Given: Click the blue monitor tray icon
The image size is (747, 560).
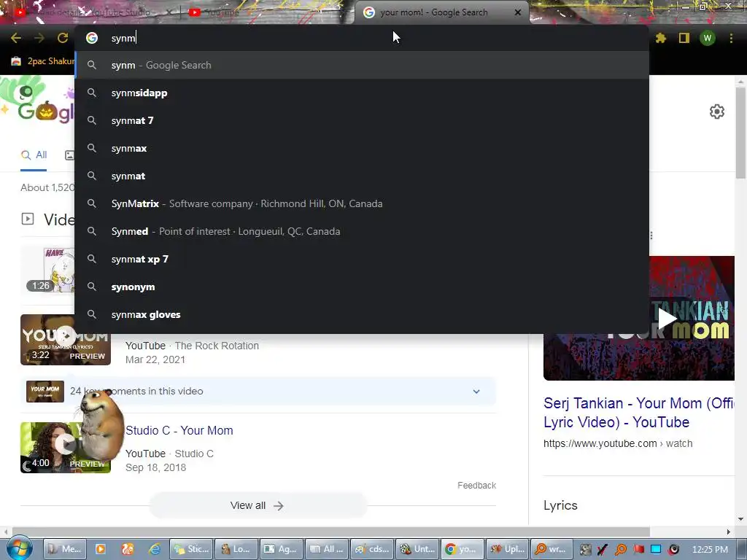Looking at the screenshot, I should click(x=656, y=550).
